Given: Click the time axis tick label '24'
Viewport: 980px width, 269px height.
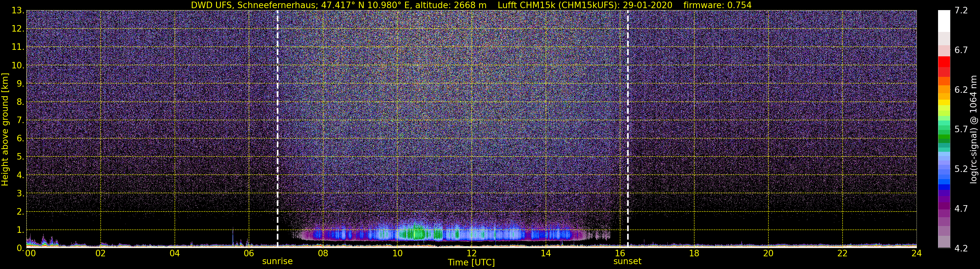Looking at the screenshot, I should pyautogui.click(x=917, y=253).
